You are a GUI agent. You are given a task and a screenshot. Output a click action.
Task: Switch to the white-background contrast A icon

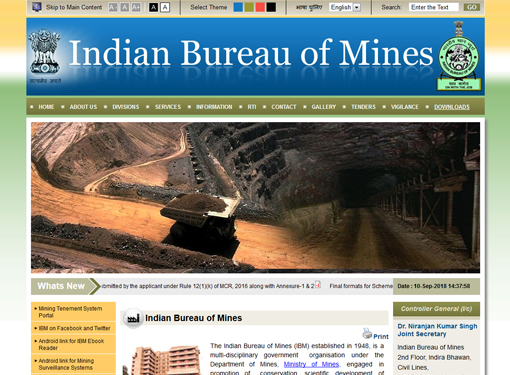point(165,7)
